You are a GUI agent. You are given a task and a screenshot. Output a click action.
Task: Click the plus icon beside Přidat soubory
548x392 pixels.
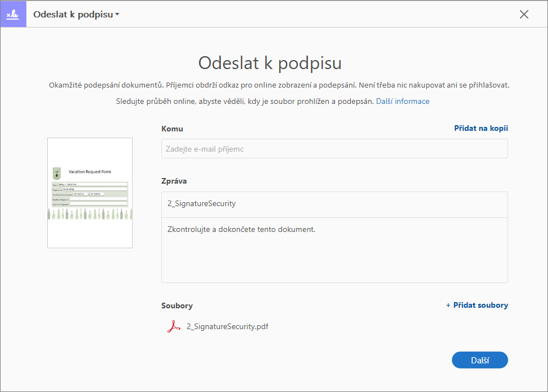(448, 306)
